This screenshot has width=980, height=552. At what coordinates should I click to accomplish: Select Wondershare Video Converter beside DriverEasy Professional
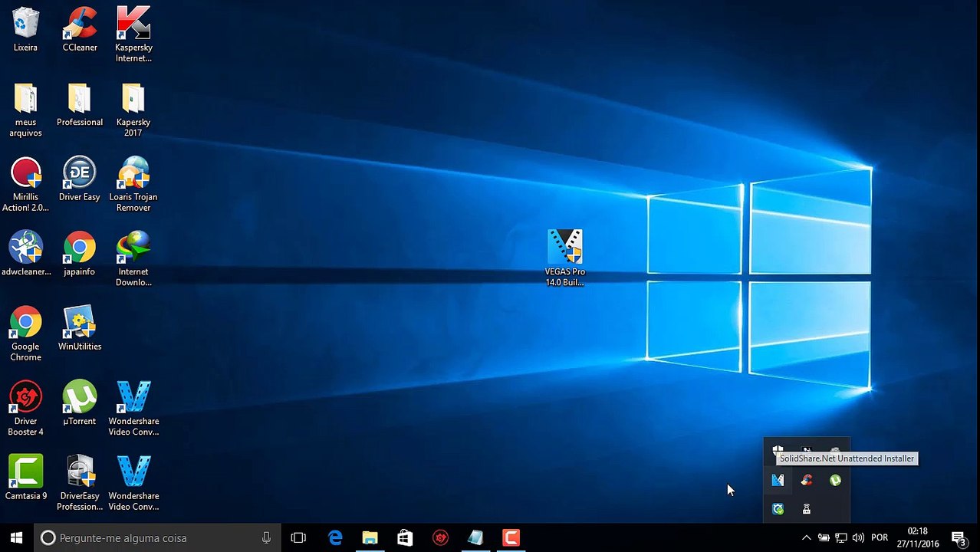point(133,484)
